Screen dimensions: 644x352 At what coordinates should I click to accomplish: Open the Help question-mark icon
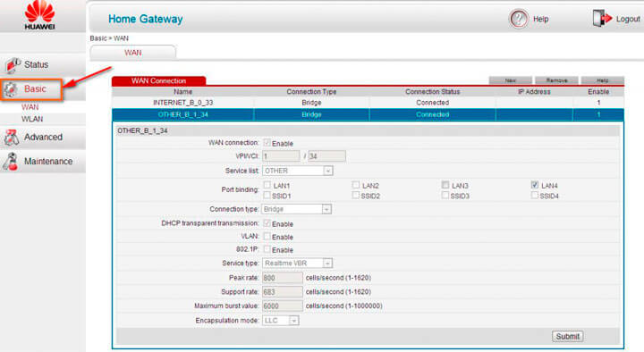tap(518, 19)
